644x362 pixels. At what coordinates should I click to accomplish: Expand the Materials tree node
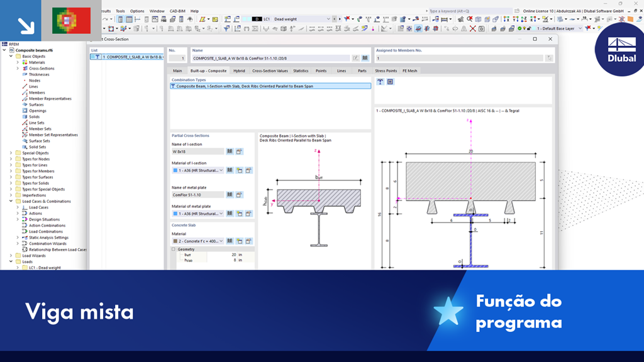[18, 62]
